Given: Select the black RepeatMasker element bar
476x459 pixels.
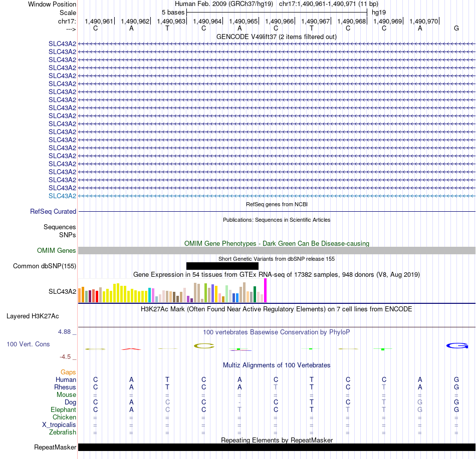Looking at the screenshot, I should [277, 447].
